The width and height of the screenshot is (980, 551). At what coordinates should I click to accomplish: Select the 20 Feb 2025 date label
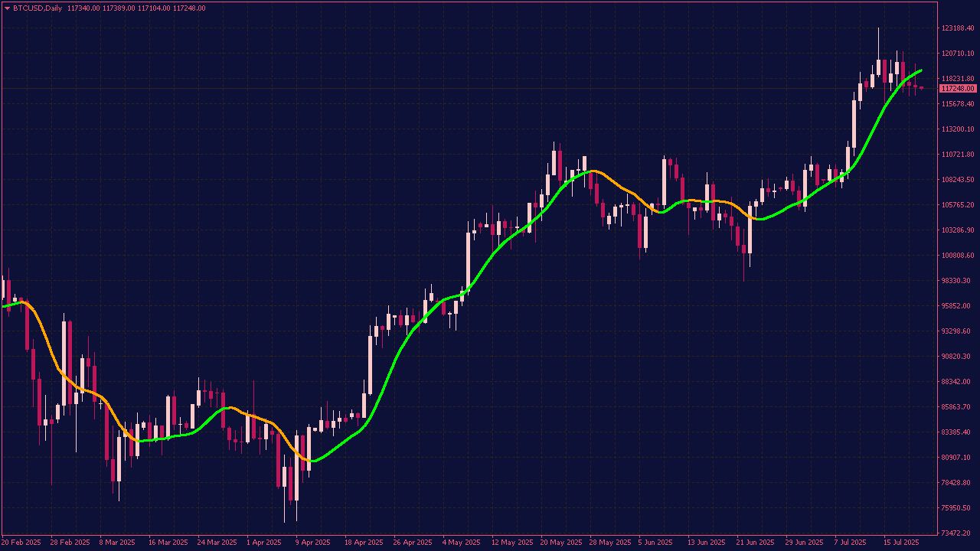coord(21,543)
